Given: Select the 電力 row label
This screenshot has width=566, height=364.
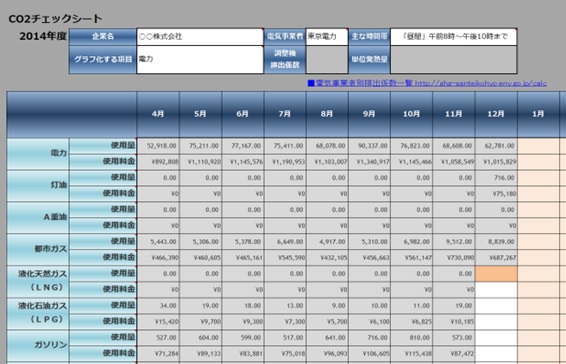Looking at the screenshot, I should pyautogui.click(x=38, y=154).
